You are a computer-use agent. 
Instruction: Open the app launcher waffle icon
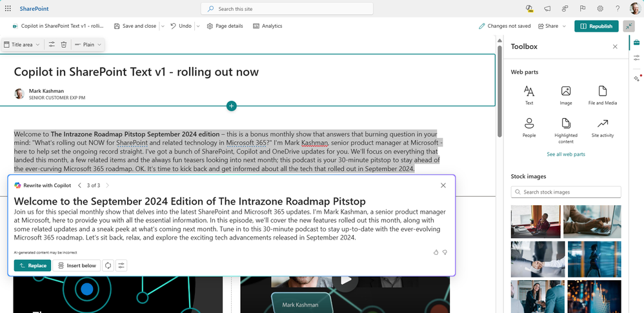(8, 8)
